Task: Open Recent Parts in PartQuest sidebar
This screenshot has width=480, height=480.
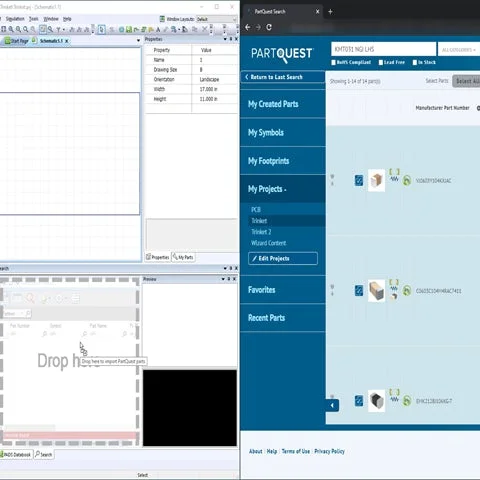Action: (266, 318)
